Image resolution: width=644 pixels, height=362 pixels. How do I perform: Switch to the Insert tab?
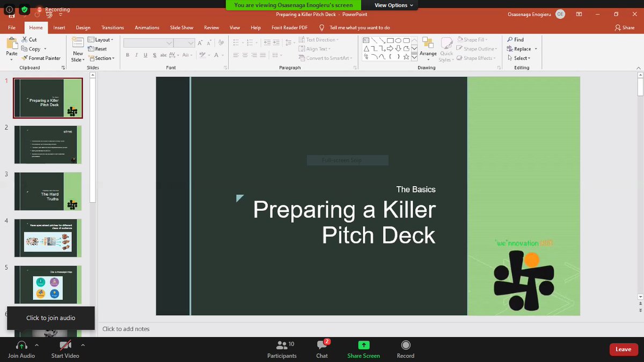pyautogui.click(x=59, y=27)
